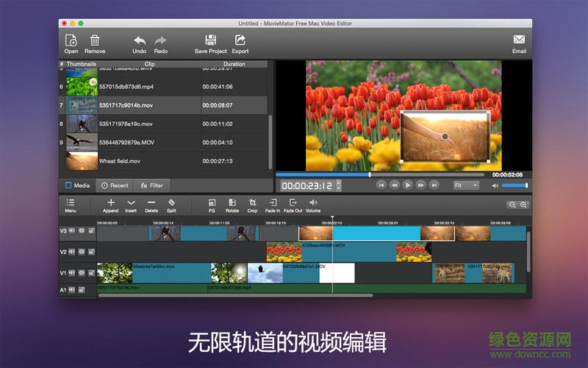Click the timecode stepper arrows
Image resolution: width=588 pixels, height=368 pixels.
pyautogui.click(x=338, y=185)
